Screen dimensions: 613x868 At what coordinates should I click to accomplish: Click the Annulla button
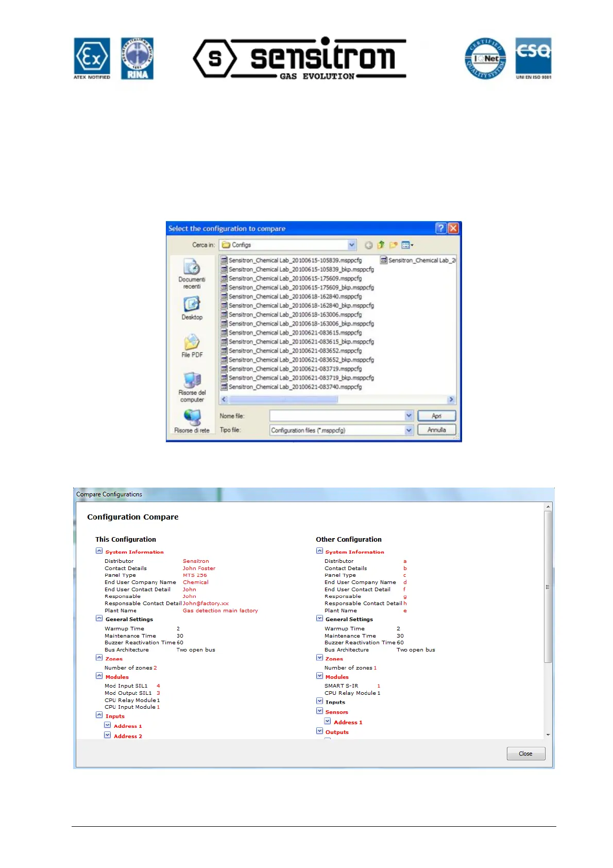tap(436, 430)
